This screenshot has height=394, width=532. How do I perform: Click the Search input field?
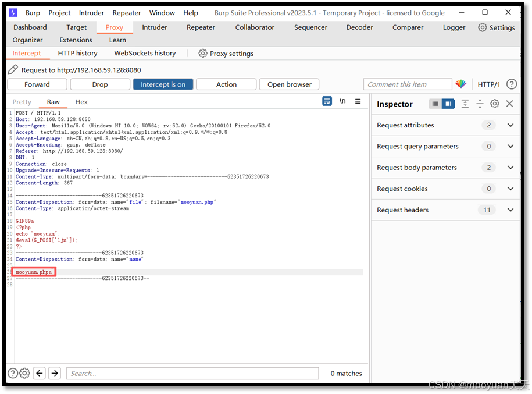(192, 373)
